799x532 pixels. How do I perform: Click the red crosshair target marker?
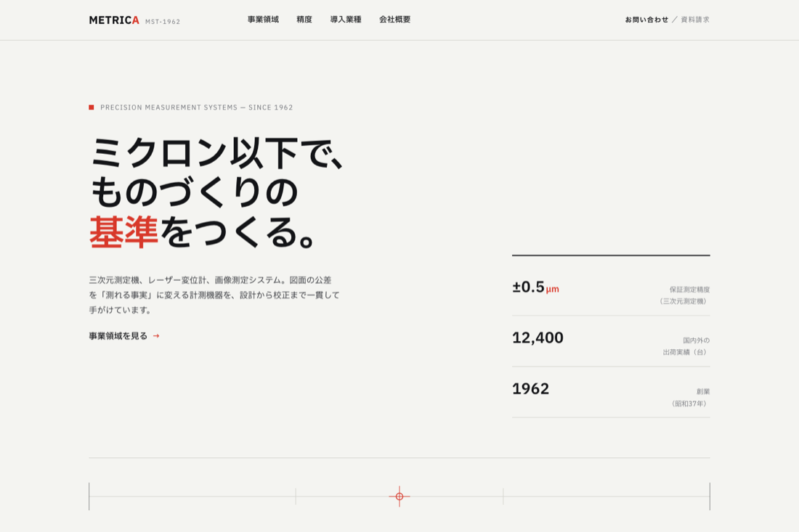coord(399,496)
